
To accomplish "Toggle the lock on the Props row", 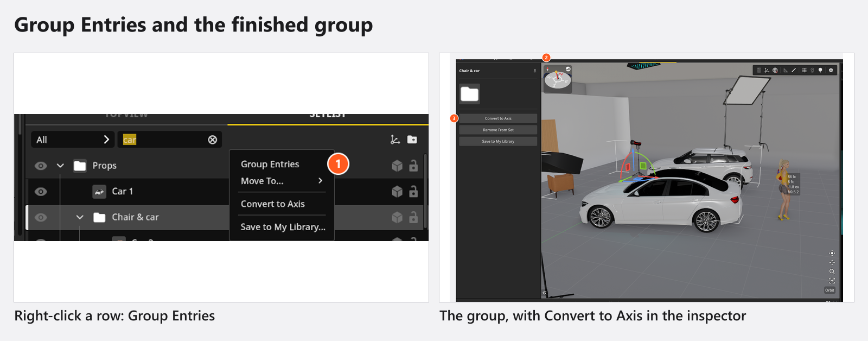I will point(413,166).
